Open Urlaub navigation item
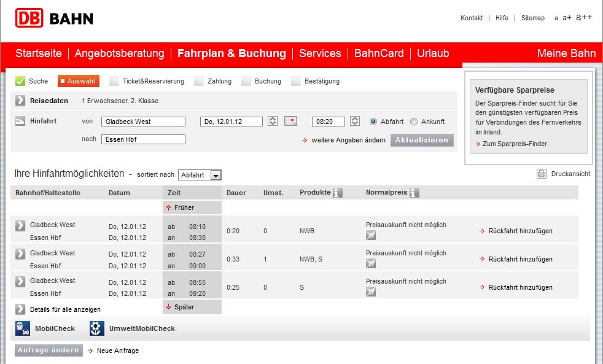This screenshot has height=364, width=603. 433,53
